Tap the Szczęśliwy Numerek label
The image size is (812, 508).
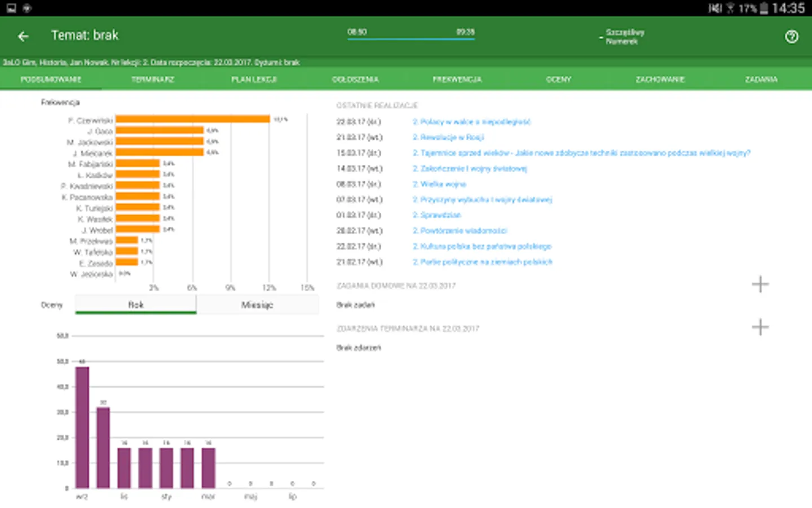click(624, 37)
